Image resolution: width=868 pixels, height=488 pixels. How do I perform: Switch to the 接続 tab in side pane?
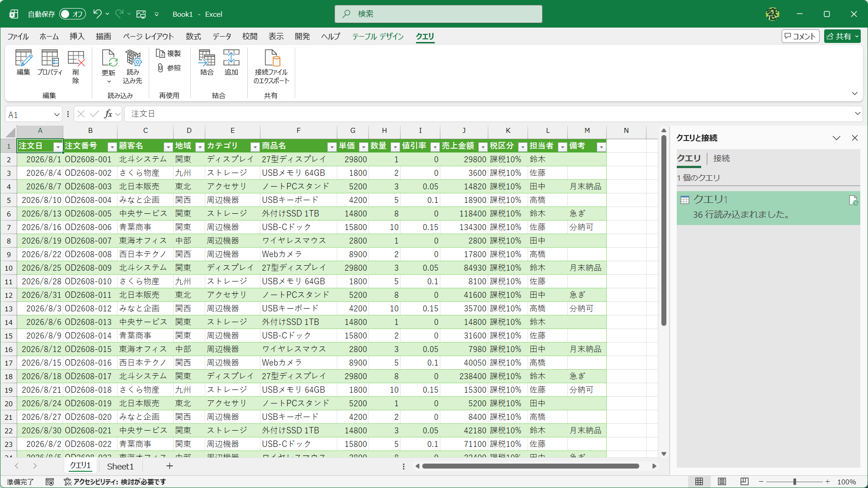pyautogui.click(x=722, y=158)
